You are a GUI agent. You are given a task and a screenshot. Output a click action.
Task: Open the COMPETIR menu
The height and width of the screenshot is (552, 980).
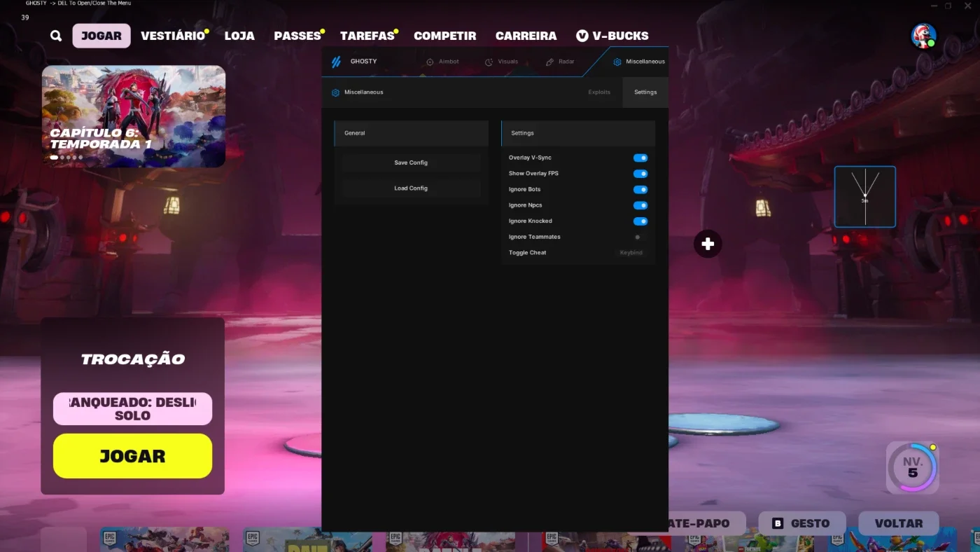pos(445,36)
